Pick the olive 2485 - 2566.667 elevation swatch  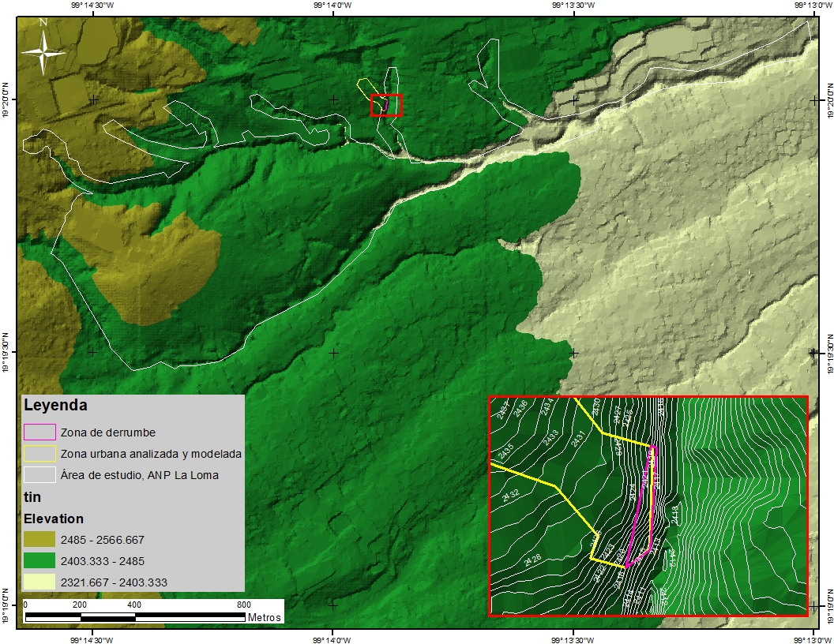pos(39,540)
